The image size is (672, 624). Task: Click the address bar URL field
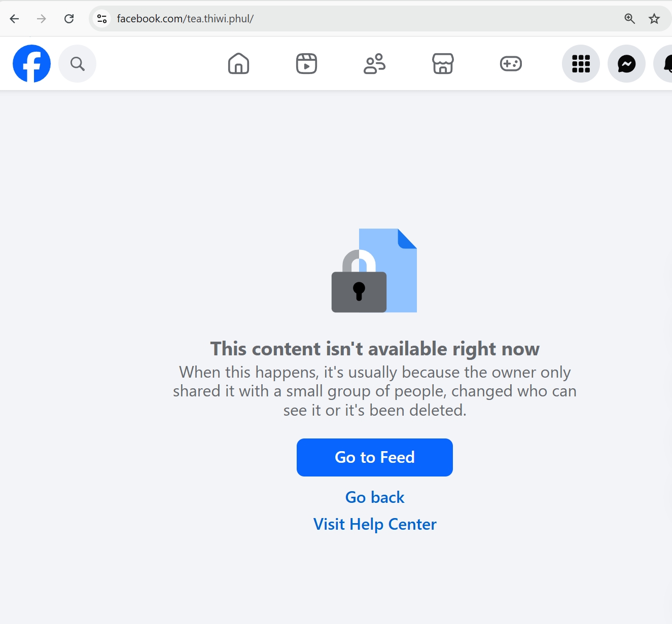[355, 19]
